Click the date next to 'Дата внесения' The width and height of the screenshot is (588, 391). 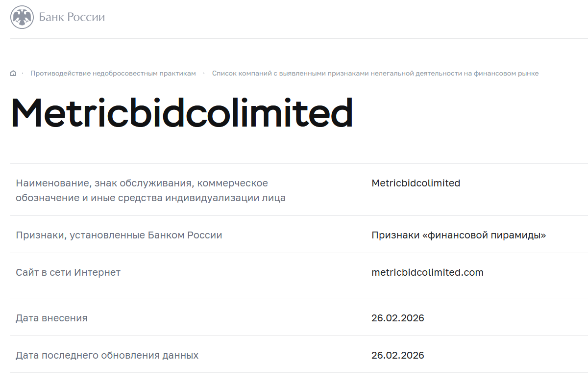pyautogui.click(x=397, y=318)
